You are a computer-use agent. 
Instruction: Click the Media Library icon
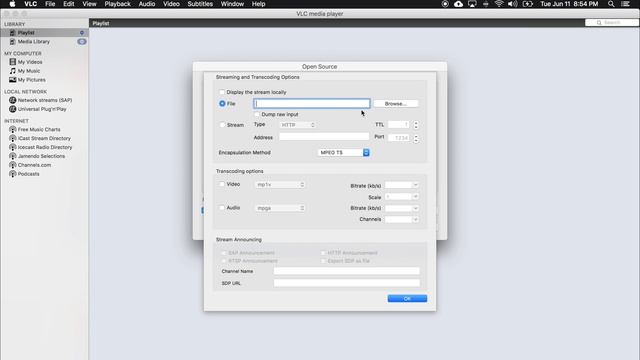pos(13,42)
